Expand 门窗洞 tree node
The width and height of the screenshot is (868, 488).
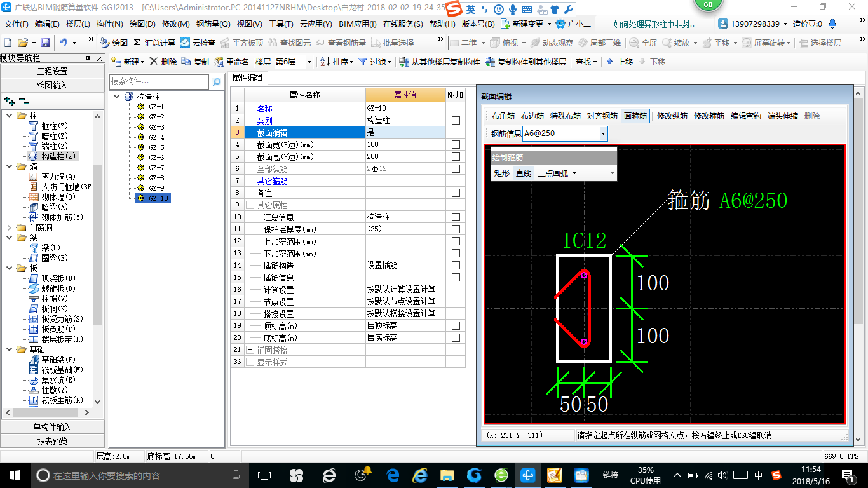pos(10,227)
